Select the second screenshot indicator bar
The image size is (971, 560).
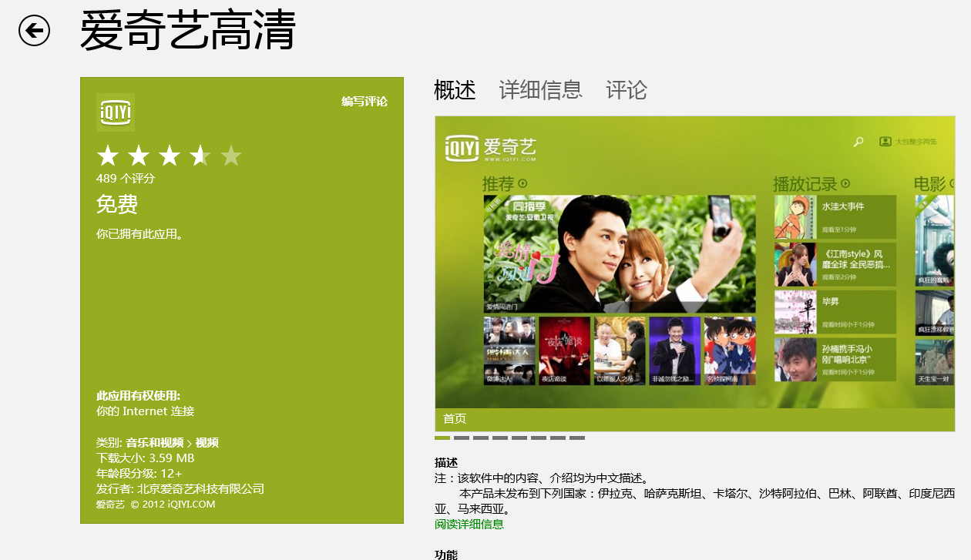click(x=462, y=438)
